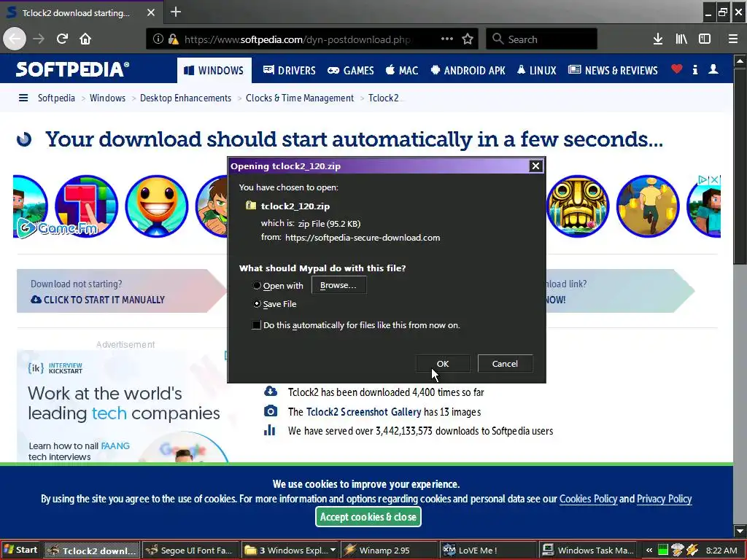
Task: Open the Mac section
Action: (x=402, y=71)
